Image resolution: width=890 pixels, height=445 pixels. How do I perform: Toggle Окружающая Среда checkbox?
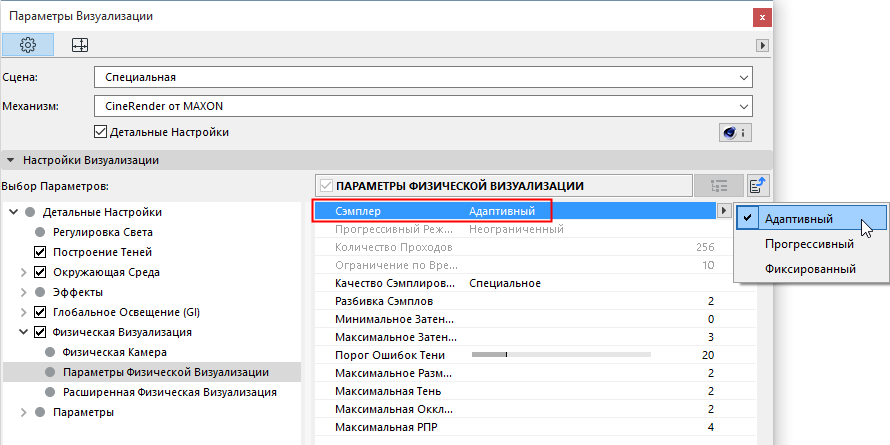point(40,272)
